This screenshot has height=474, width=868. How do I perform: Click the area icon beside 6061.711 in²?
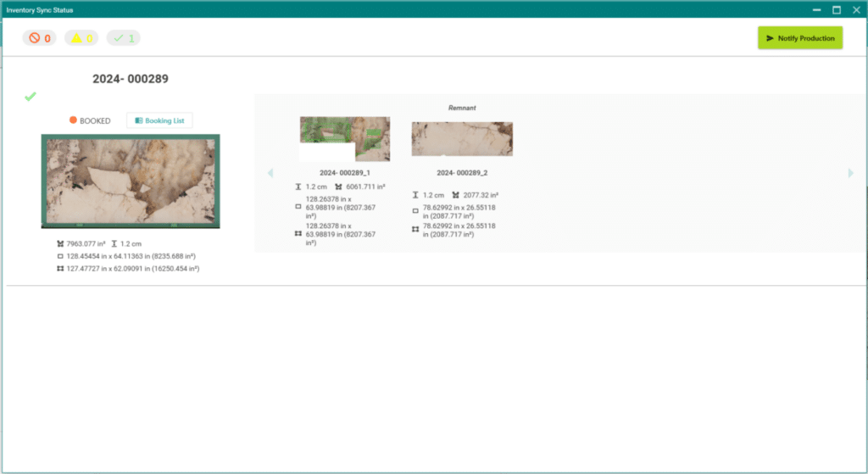click(338, 187)
